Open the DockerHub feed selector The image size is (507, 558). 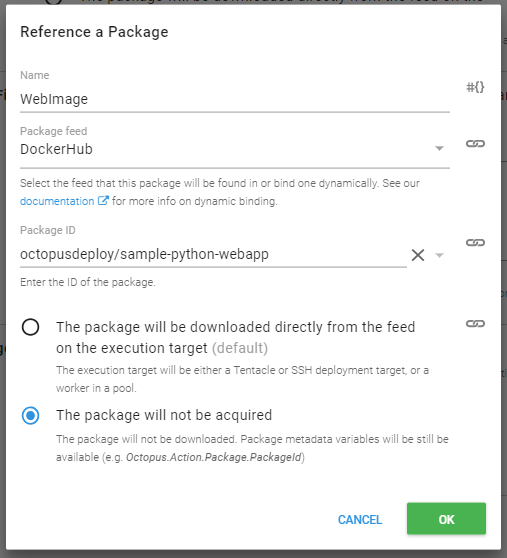[x=235, y=149]
